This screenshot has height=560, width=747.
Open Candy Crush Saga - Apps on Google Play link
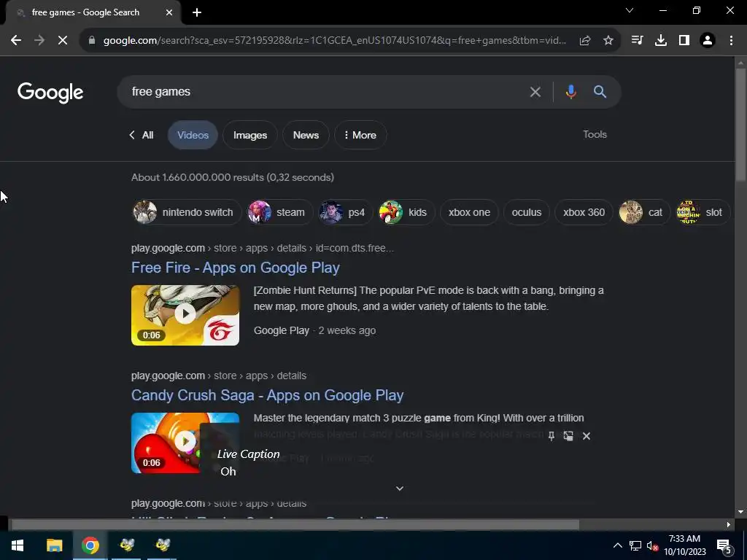tap(267, 395)
